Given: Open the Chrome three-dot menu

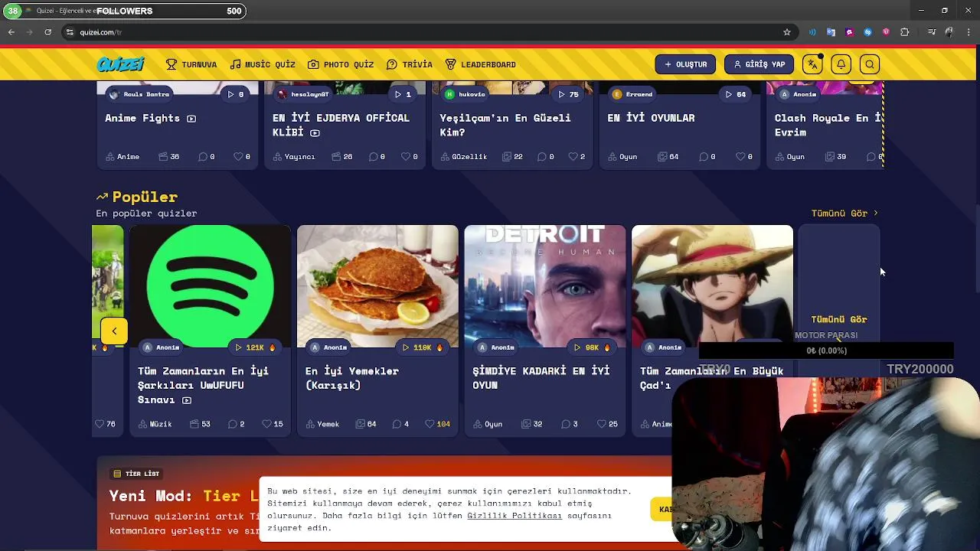Looking at the screenshot, I should [x=968, y=32].
